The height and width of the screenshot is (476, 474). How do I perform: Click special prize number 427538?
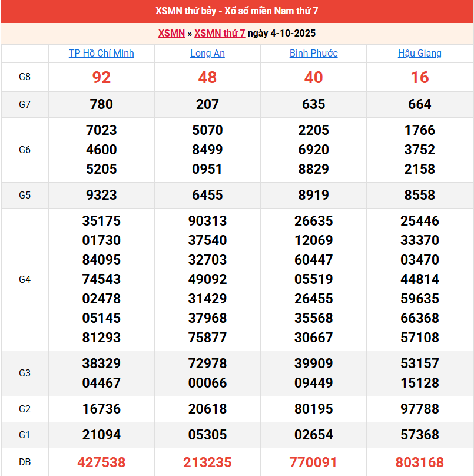[101, 462]
